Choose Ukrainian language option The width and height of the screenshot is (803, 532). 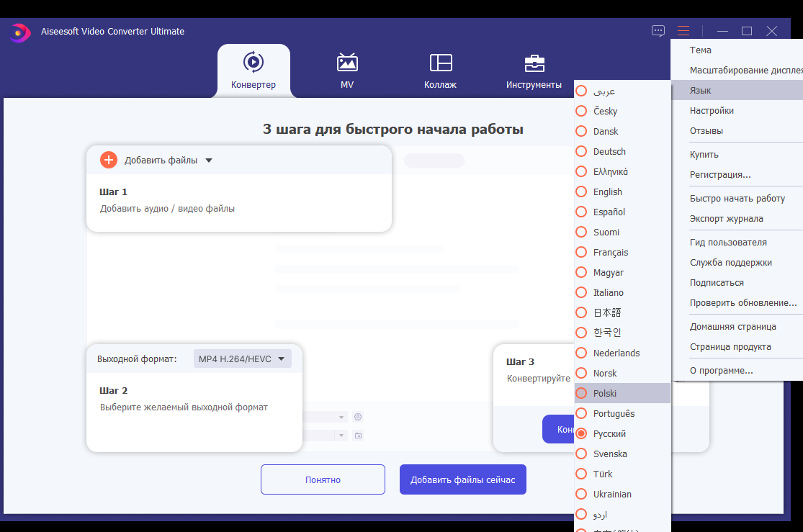point(622,494)
